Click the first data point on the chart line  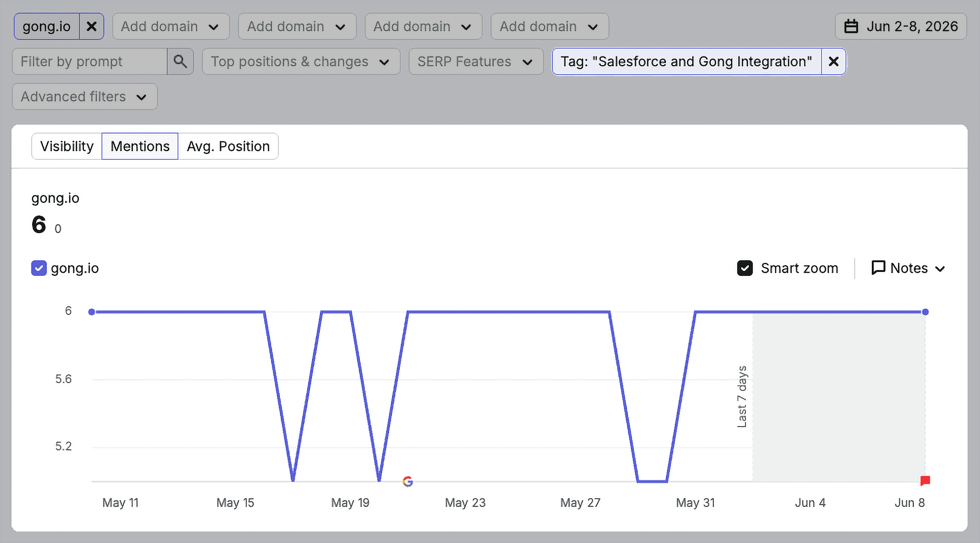point(92,312)
